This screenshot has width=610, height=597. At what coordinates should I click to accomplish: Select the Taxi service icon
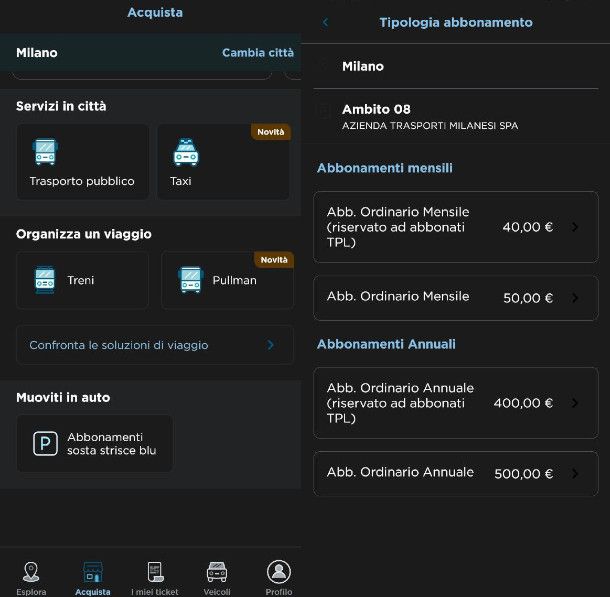[185, 153]
